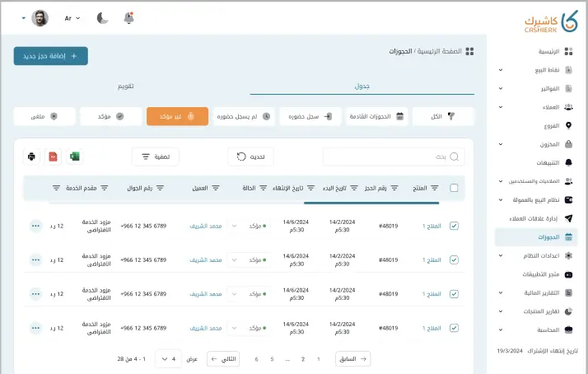This screenshot has height=374, width=588.
Task: Uncheck the third booking row checkbox
Action: point(454,294)
